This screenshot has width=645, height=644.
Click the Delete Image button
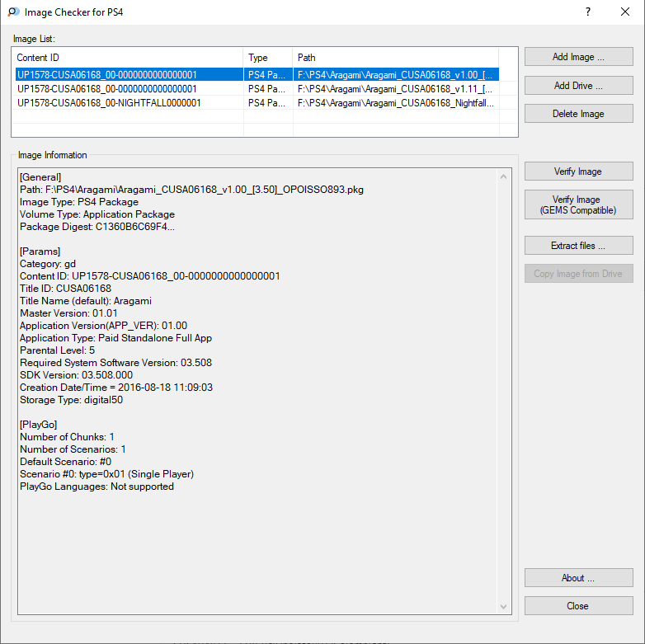pos(578,114)
